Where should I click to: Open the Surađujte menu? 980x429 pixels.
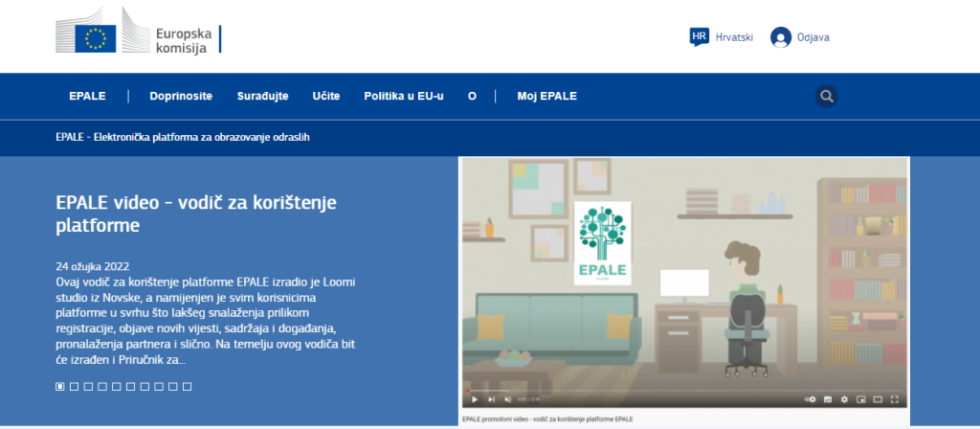click(x=262, y=97)
